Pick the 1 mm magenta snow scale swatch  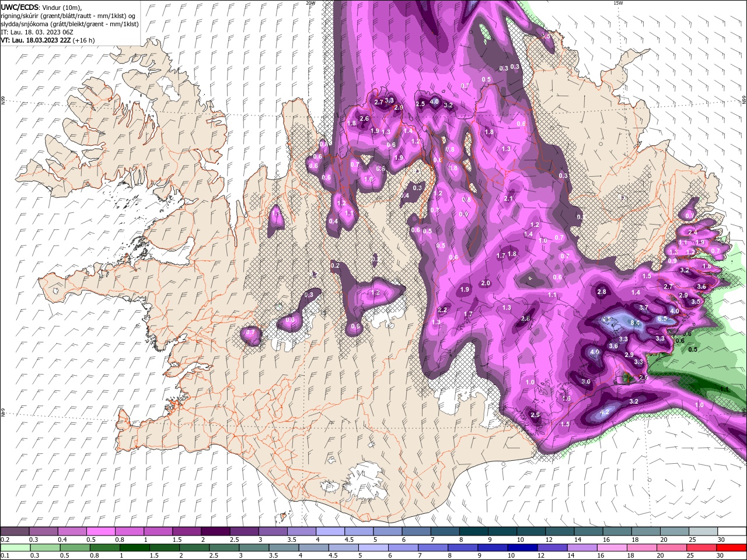158,531
